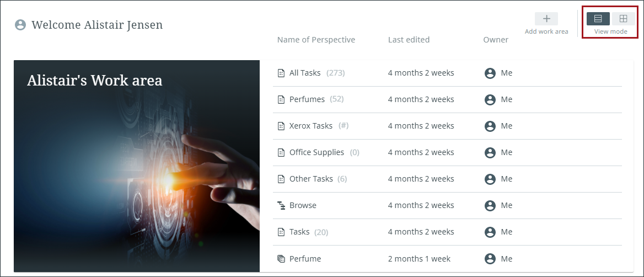Click the owner avatar in Browse row
644x277 pixels.
pos(490,205)
